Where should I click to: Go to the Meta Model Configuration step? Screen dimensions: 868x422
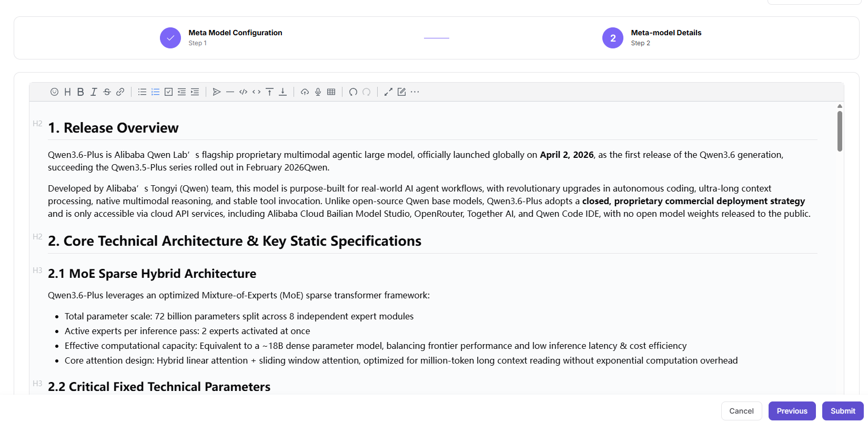pyautogui.click(x=235, y=33)
